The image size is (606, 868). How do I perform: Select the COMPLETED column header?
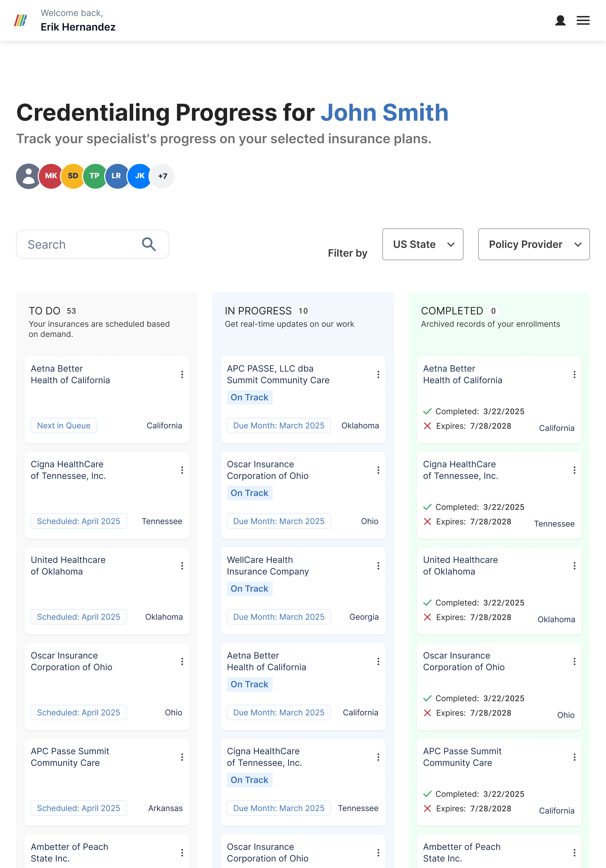click(x=452, y=311)
